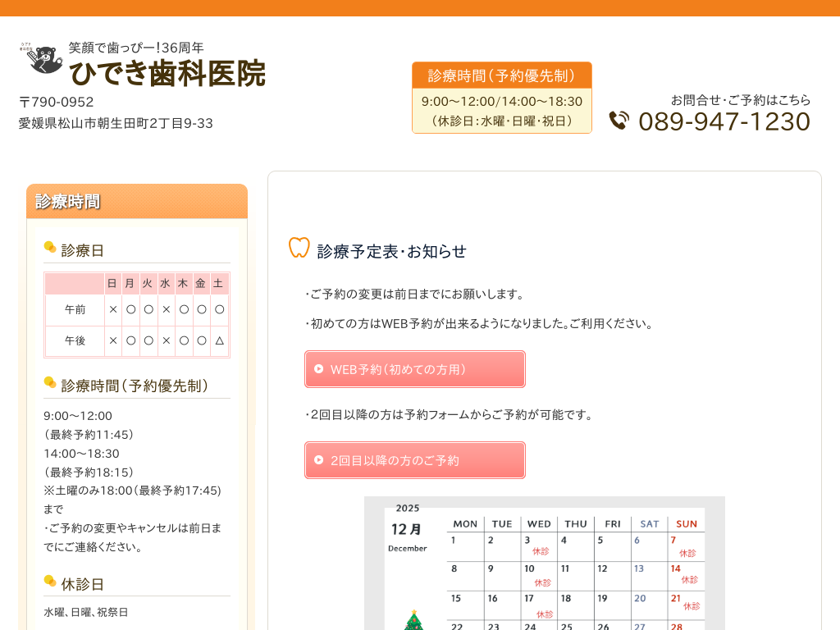Click the ひでき歯科医院 site title

[x=167, y=74]
